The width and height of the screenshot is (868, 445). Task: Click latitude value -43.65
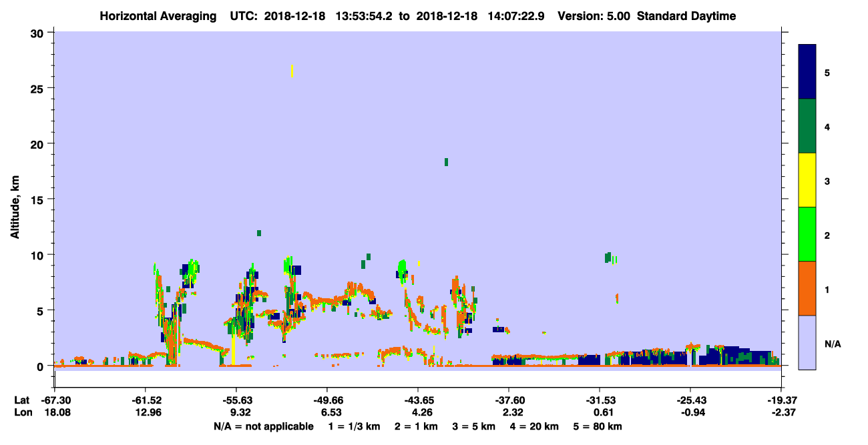(418, 400)
